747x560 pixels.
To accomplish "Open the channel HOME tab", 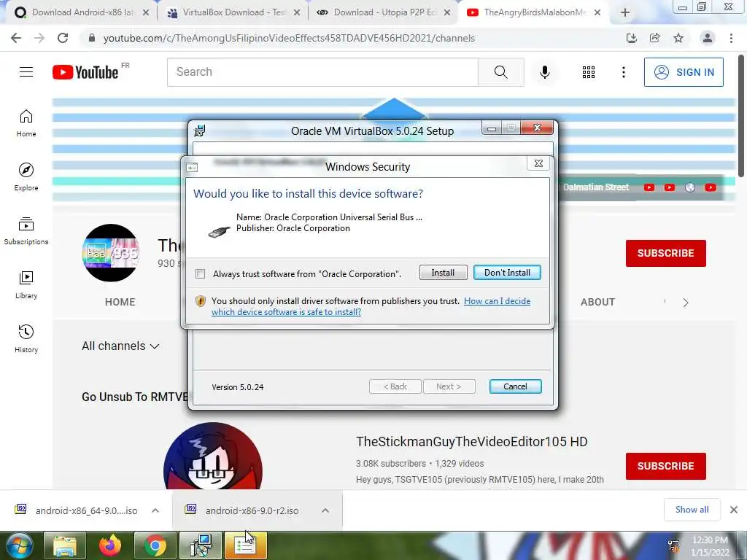I will (x=120, y=302).
